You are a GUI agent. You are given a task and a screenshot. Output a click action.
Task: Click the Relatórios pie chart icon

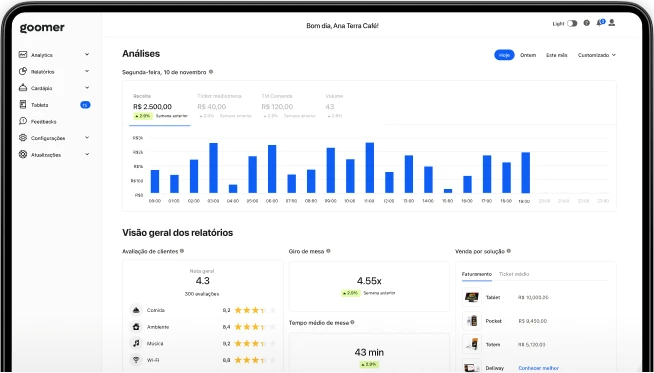[23, 71]
